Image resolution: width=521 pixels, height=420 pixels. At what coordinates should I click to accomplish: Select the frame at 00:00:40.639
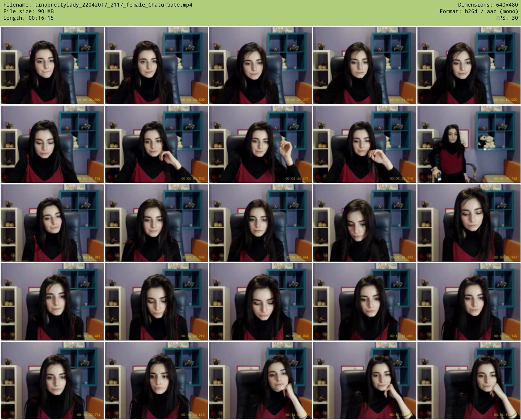click(x=156, y=66)
